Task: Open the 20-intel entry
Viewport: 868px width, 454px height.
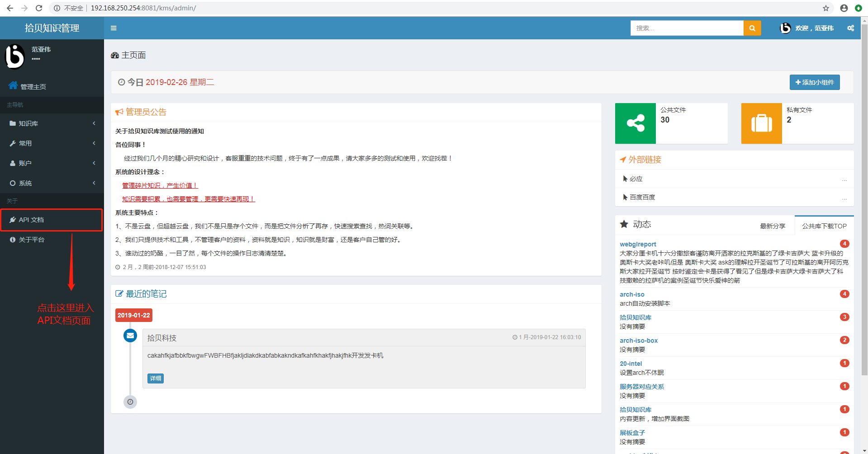Action: 631,364
